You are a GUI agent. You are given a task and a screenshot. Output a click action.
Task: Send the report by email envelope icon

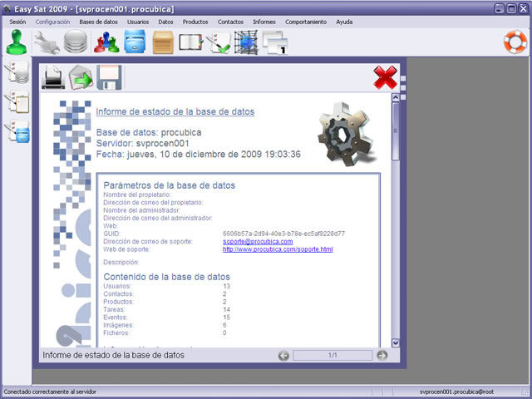(81, 77)
